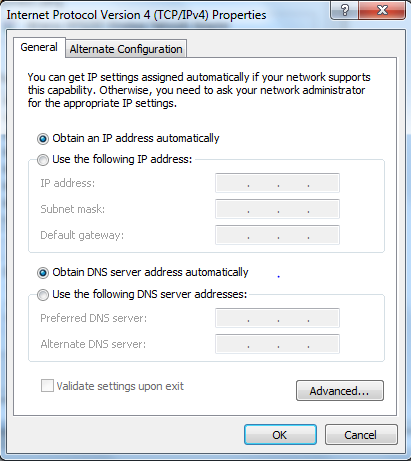Click the Subnet mask input field
The width and height of the screenshot is (411, 461).
277,209
